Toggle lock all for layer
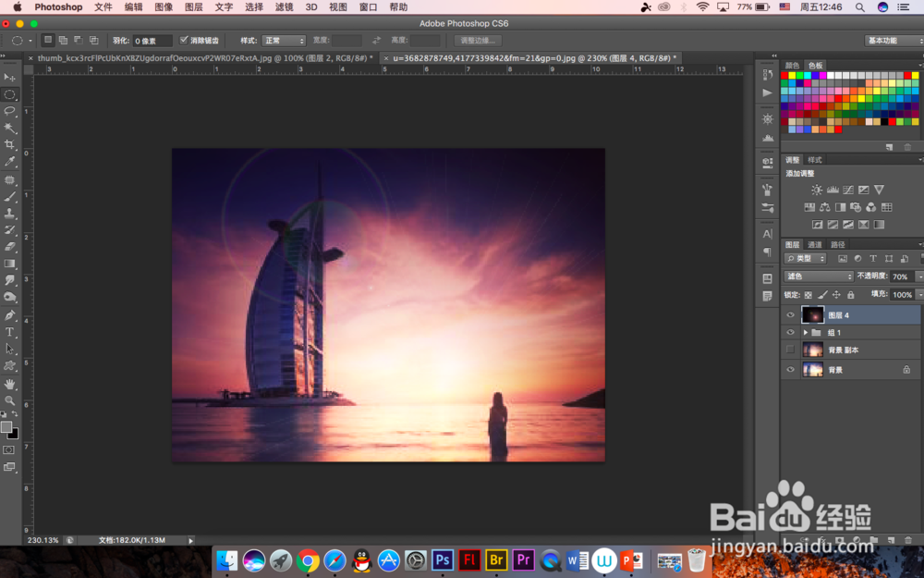Viewport: 924px width, 578px height. 851,295
